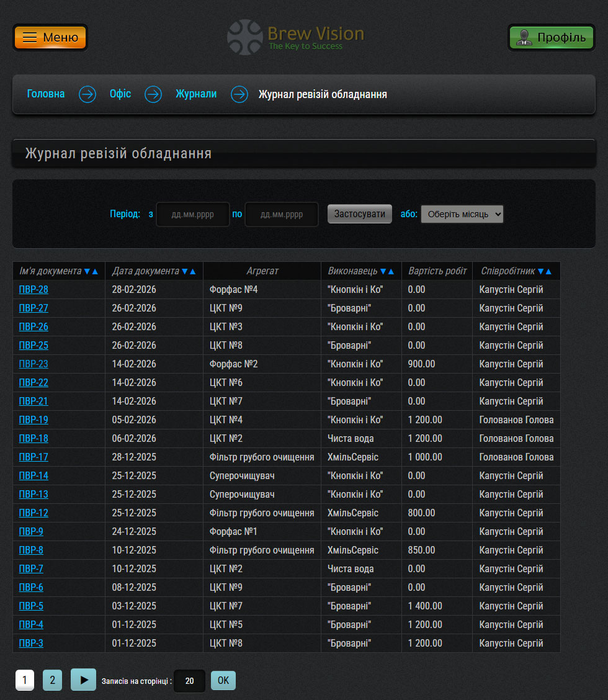The image size is (608, 700).
Task: Sort document date ascending arrow
Action: click(193, 271)
